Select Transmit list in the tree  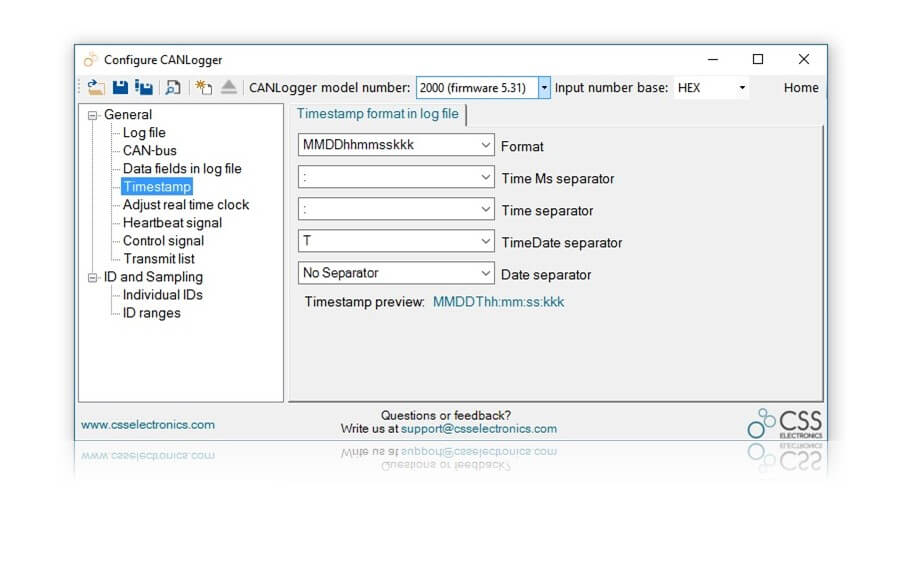pyautogui.click(x=158, y=259)
